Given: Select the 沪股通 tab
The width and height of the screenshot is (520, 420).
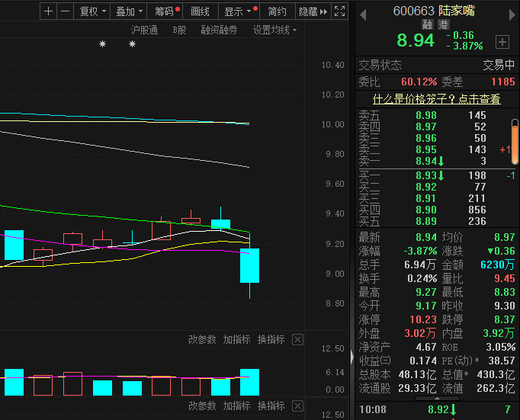Looking at the screenshot, I should 144,30.
